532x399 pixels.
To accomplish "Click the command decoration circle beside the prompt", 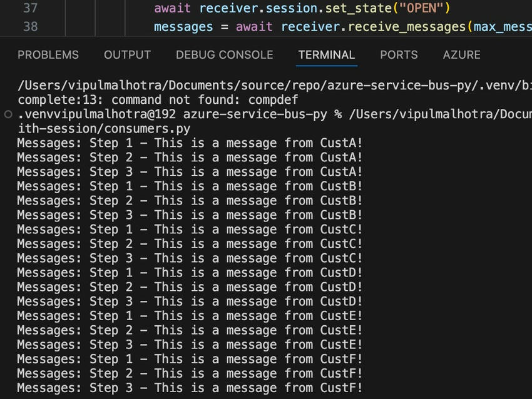I will pyautogui.click(x=8, y=115).
